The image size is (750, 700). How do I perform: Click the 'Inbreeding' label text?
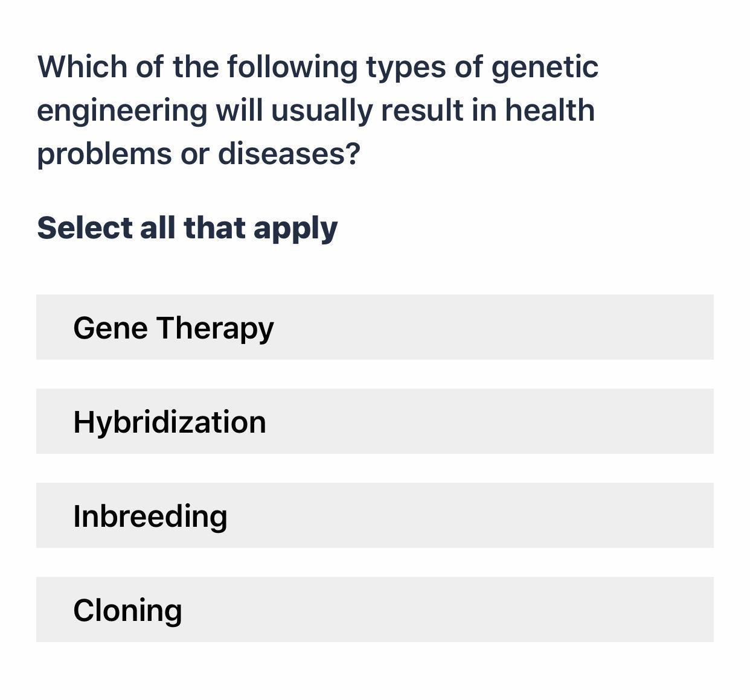coord(150,517)
